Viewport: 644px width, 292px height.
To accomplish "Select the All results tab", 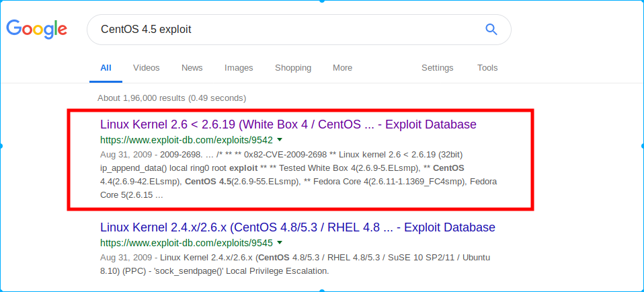I will 106,68.
